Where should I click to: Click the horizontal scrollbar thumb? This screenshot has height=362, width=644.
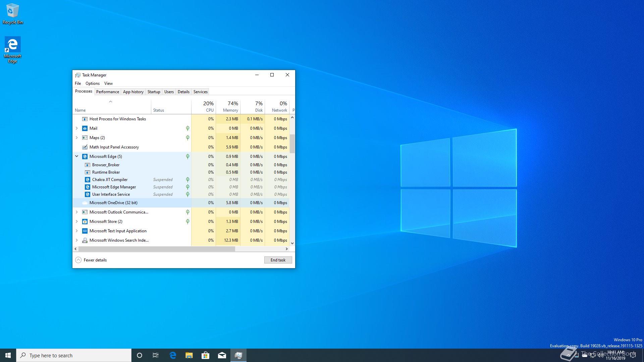157,249
